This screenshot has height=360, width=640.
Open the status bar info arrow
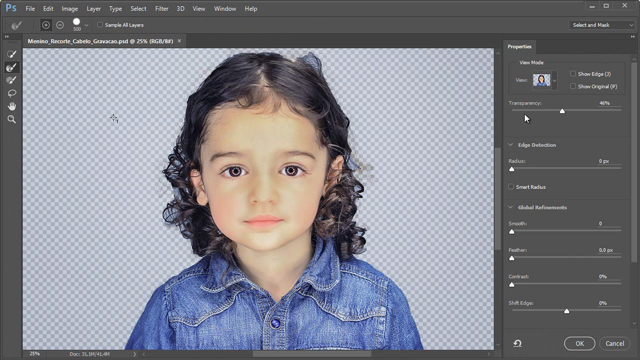[135, 354]
